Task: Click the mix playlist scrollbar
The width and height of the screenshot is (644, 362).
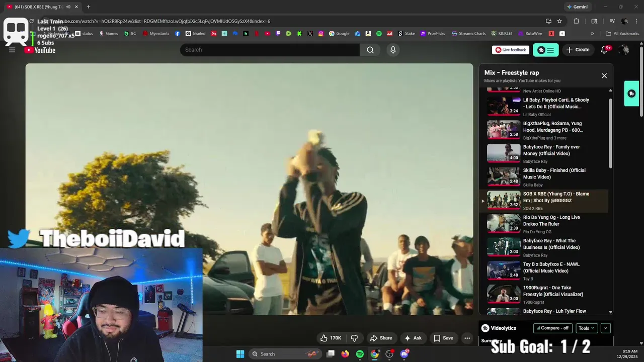Action: [611, 133]
